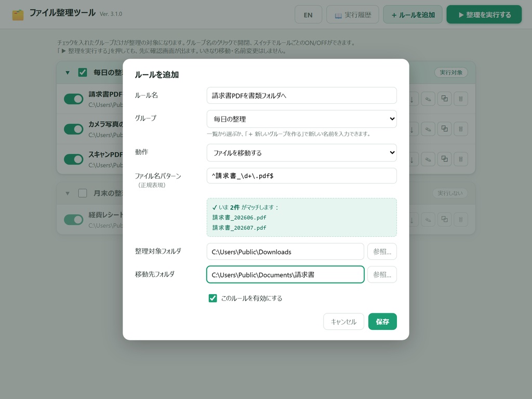The height and width of the screenshot is (399, 532).
Task: Collapse the 毎日の整理 group triangle
Action: click(x=68, y=73)
